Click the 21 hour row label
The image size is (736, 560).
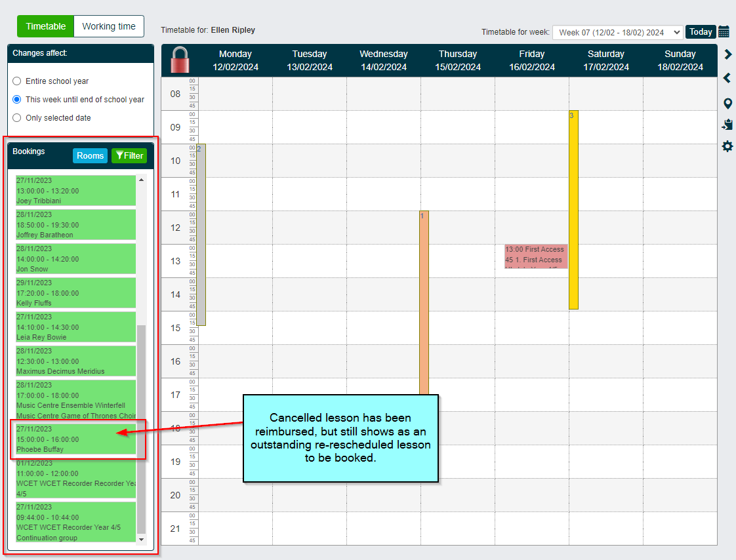pos(175,529)
